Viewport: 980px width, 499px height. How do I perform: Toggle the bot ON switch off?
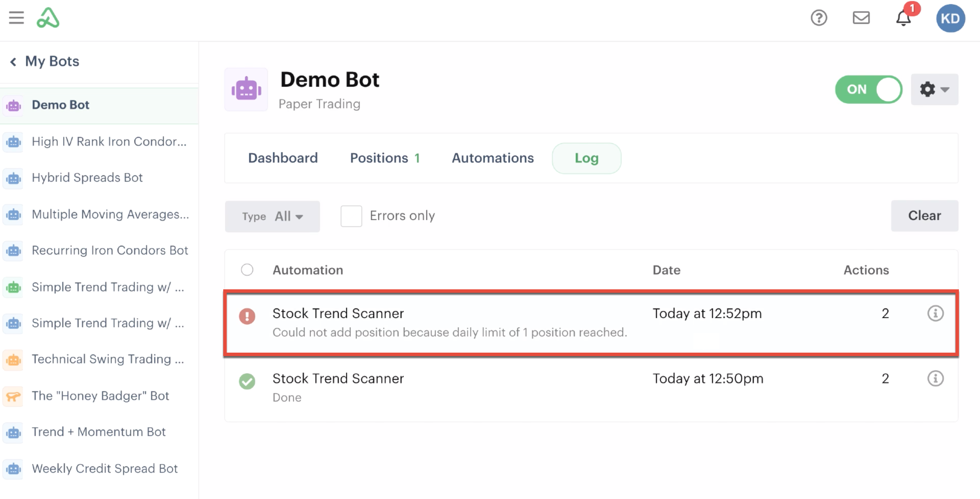(868, 90)
